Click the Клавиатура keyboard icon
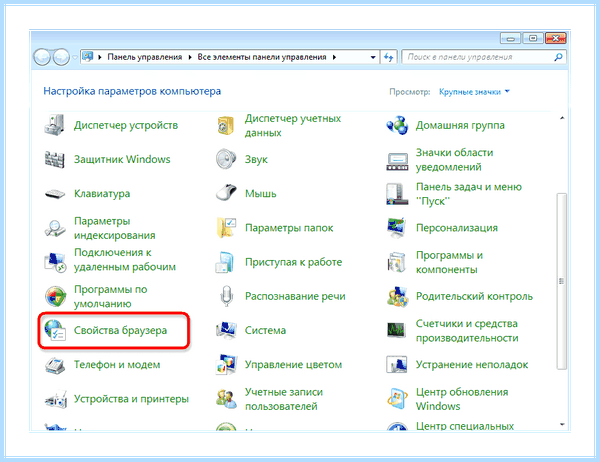This screenshot has height=462, width=600. click(54, 194)
